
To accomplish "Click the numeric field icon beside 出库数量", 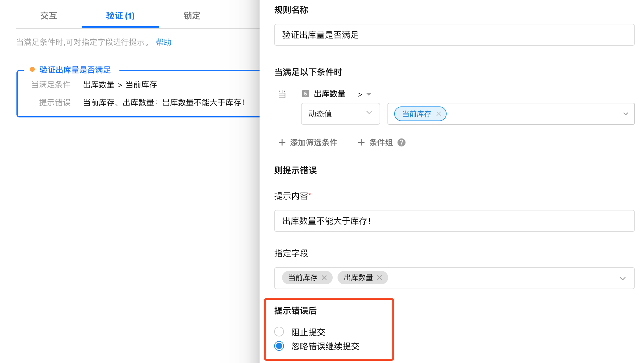I will (305, 94).
